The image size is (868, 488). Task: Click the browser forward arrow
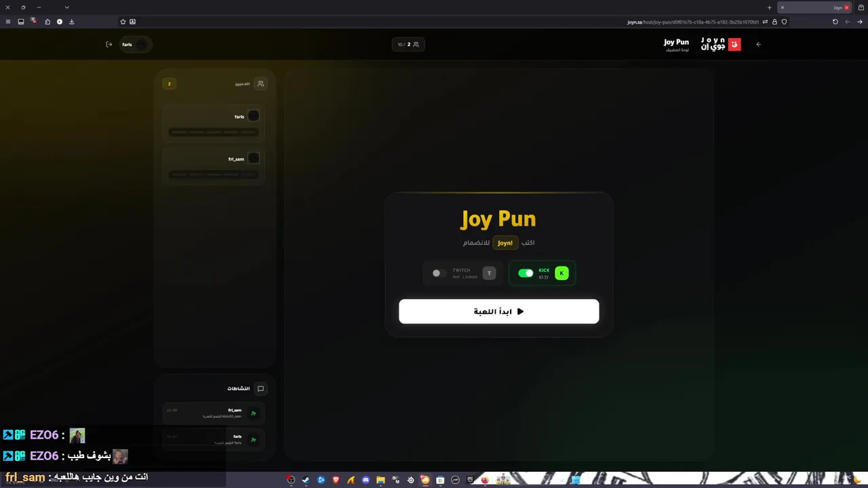click(859, 22)
